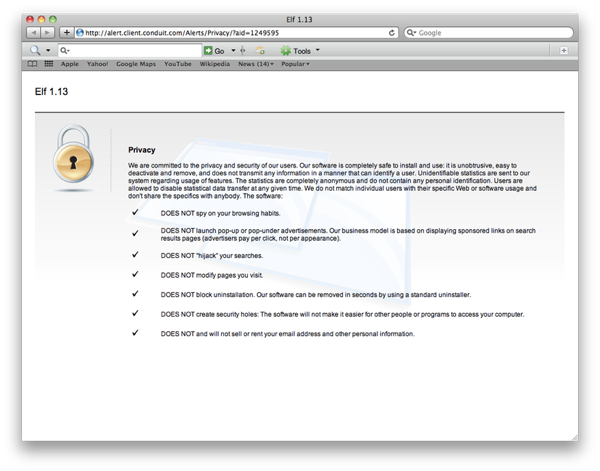Click the "DOES NOT and will not sell" line
600x471 pixels.
click(287, 334)
